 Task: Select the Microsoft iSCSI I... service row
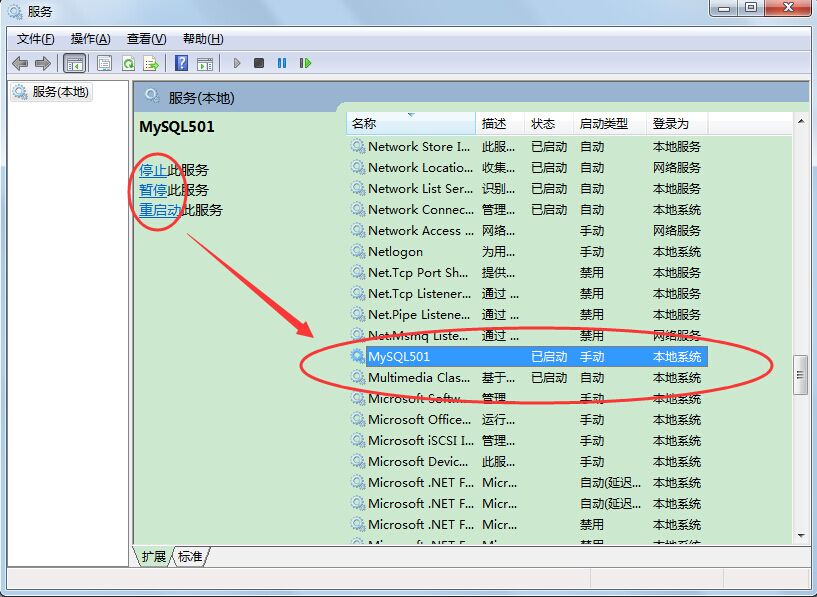pyautogui.click(x=529, y=441)
